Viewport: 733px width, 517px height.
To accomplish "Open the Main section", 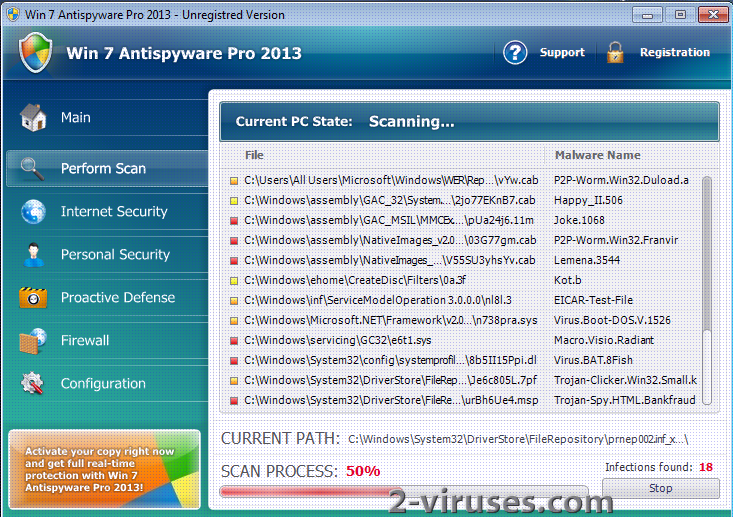I will tap(107, 117).
